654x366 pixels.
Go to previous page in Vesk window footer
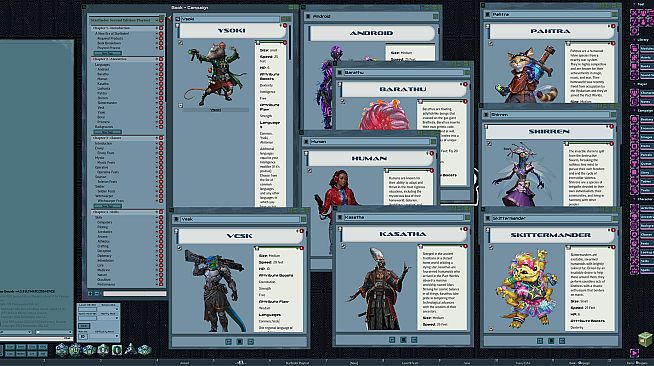point(228,341)
